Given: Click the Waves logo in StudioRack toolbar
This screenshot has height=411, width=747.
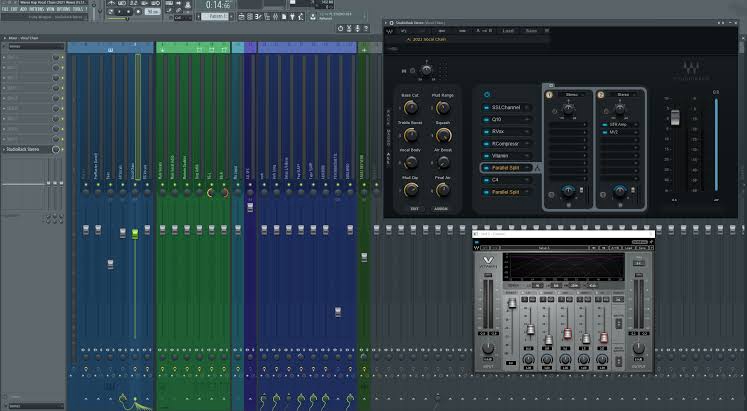Looking at the screenshot, I should tap(390, 31).
